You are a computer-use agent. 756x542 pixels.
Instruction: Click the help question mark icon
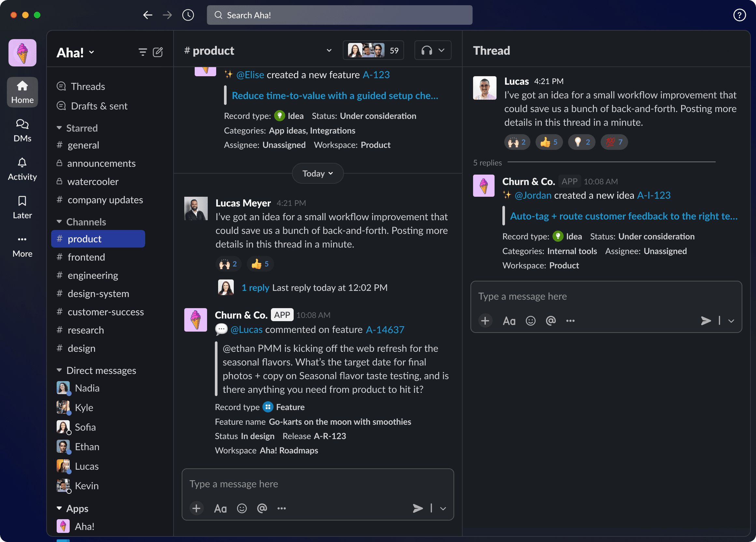click(x=739, y=15)
